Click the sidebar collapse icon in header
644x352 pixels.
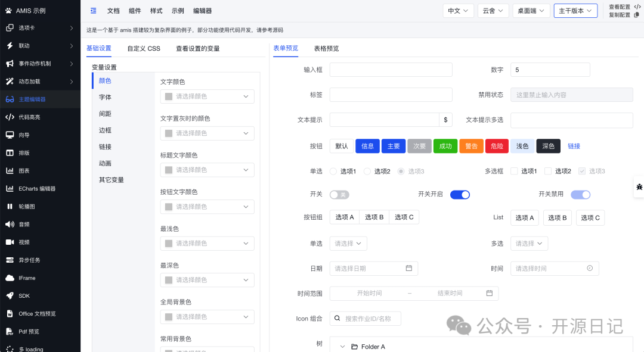pyautogui.click(x=93, y=11)
